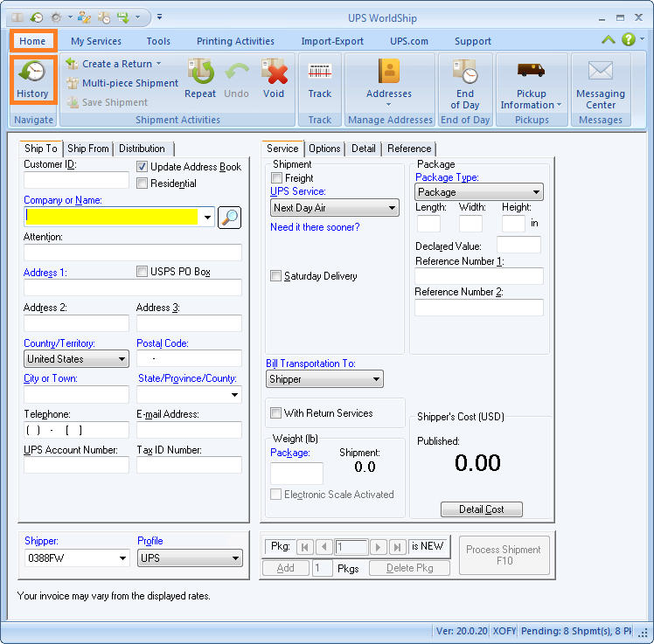Open the State/Province/County dropdown

[x=190, y=394]
